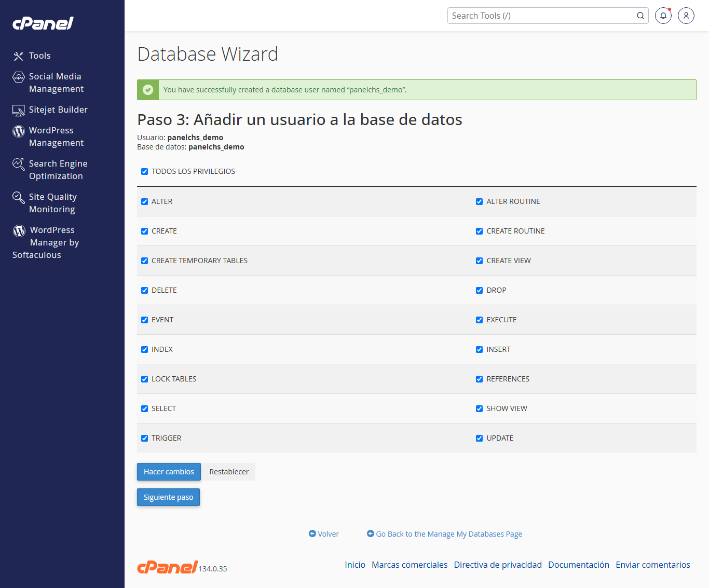The image size is (709, 588).
Task: Click the arrow icon beside Go Back to Manage
Action: click(371, 534)
